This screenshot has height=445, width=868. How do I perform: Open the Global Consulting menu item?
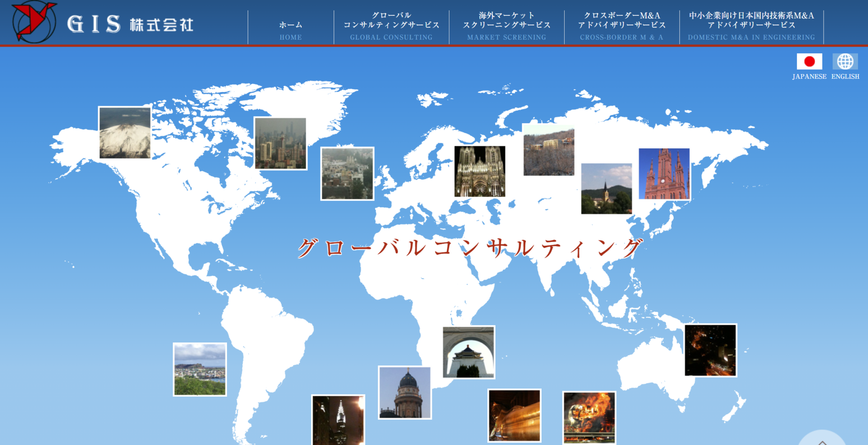[x=391, y=27]
